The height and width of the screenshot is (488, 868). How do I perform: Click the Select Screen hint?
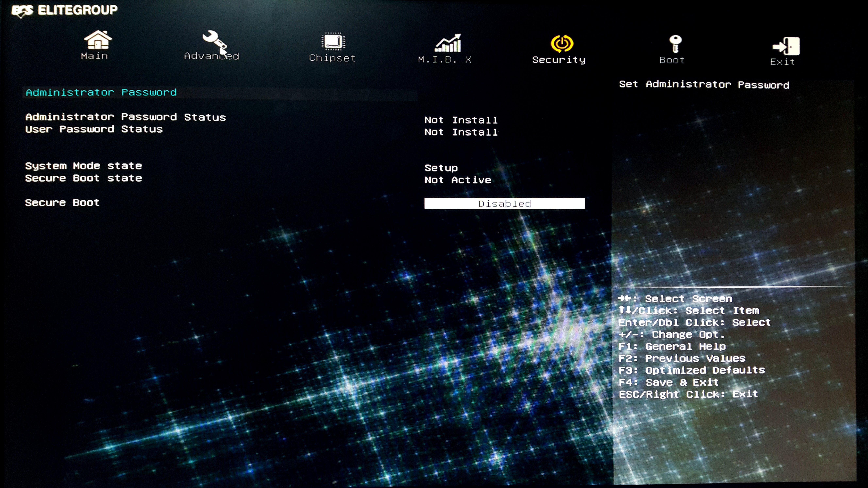pyautogui.click(x=675, y=299)
